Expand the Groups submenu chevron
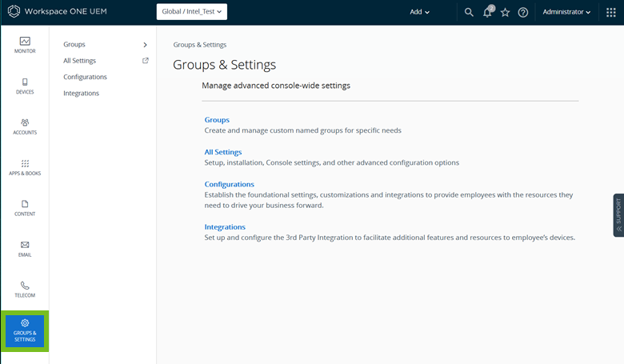 click(146, 45)
